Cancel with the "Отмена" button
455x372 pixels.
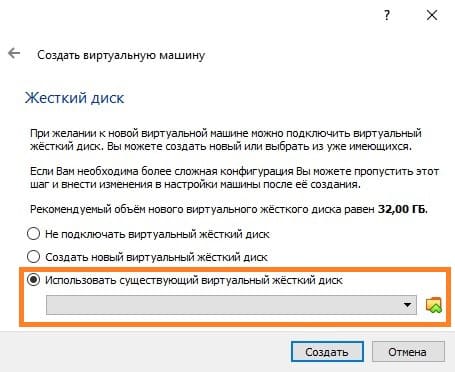408,352
